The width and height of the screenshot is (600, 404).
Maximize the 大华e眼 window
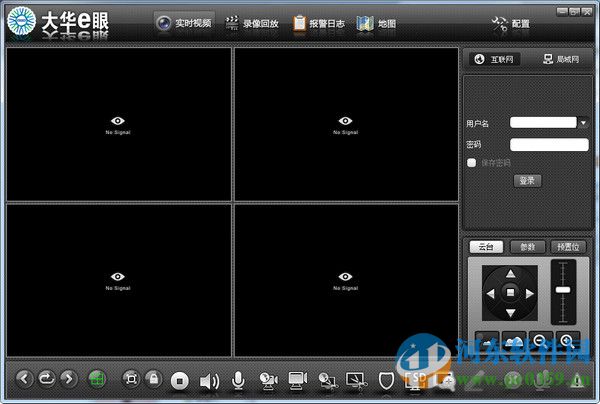point(574,12)
